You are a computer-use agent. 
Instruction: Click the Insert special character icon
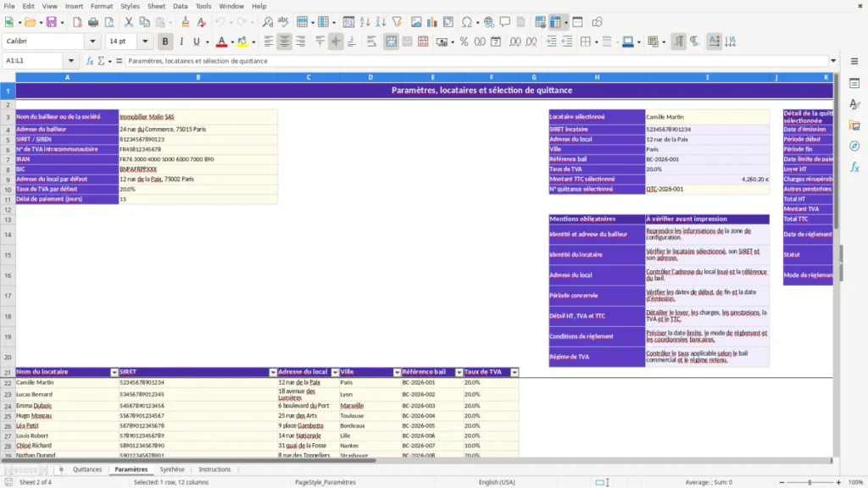pos(467,22)
